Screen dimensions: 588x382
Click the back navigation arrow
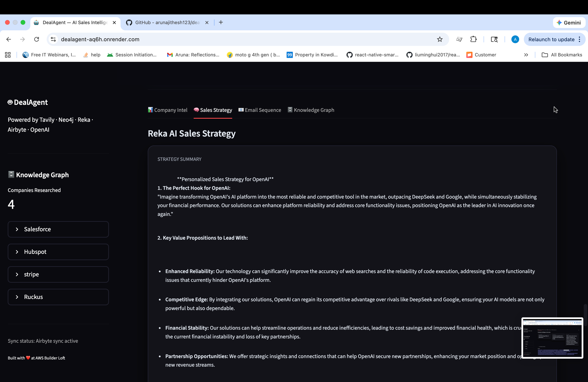(9, 39)
